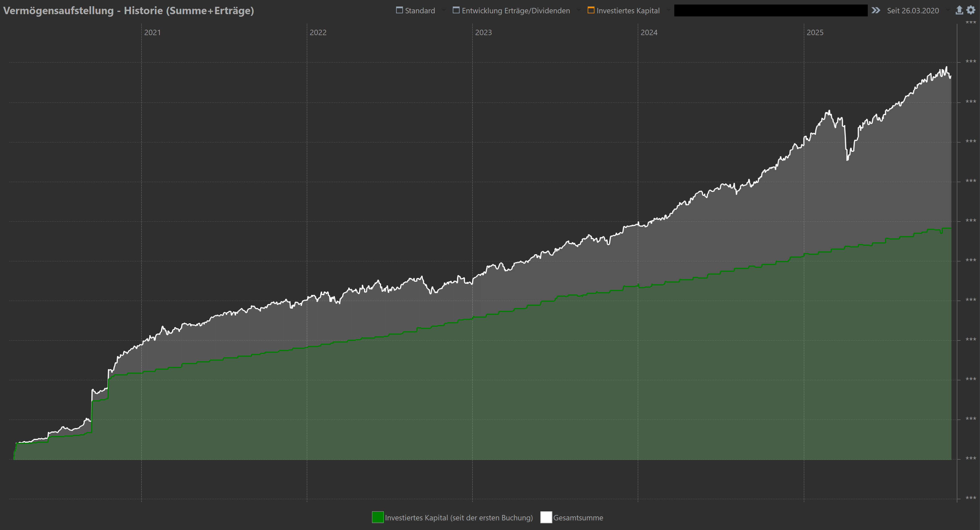The height and width of the screenshot is (530, 980).
Task: Switch to the Standard chart view
Action: pos(420,11)
